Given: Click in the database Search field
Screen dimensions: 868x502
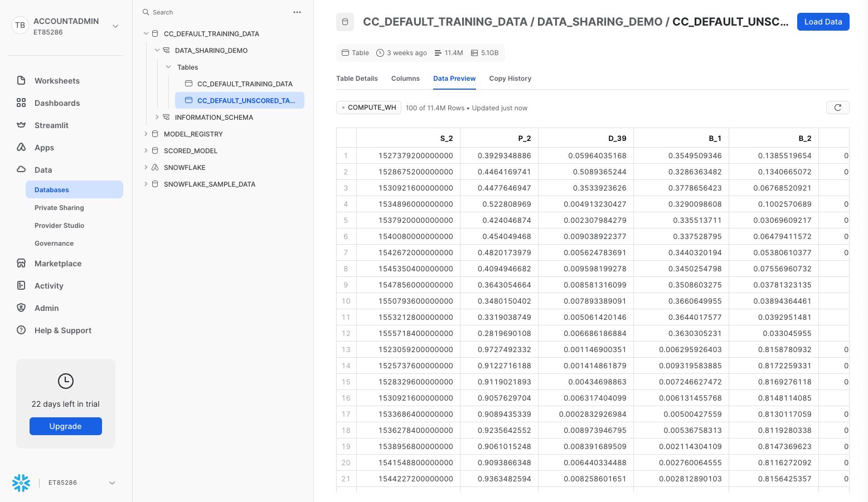Looking at the screenshot, I should pos(217,12).
